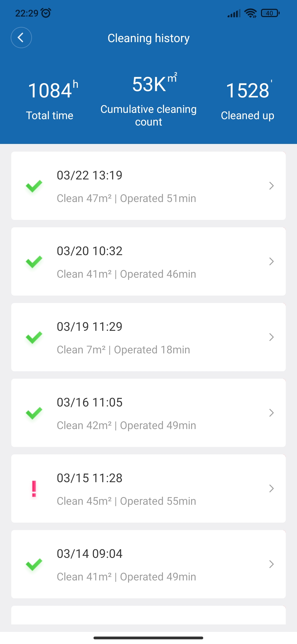Tap the Cleaning history title
This screenshot has height=644, width=297.
(x=148, y=38)
